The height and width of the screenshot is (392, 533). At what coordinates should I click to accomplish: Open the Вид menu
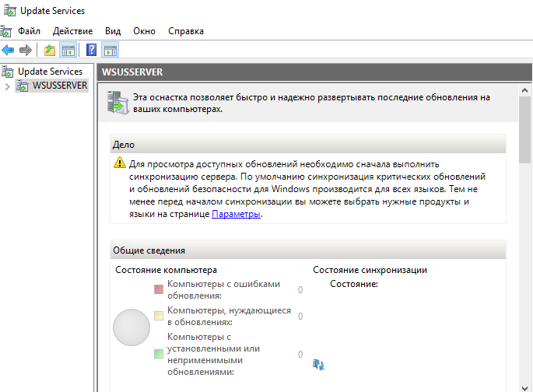113,31
